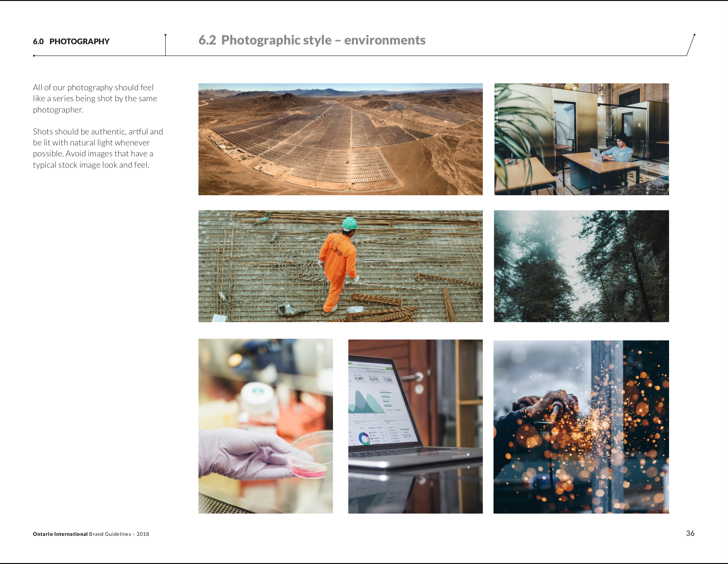
Task: Click the paragraph about same photographer
Action: coord(95,98)
